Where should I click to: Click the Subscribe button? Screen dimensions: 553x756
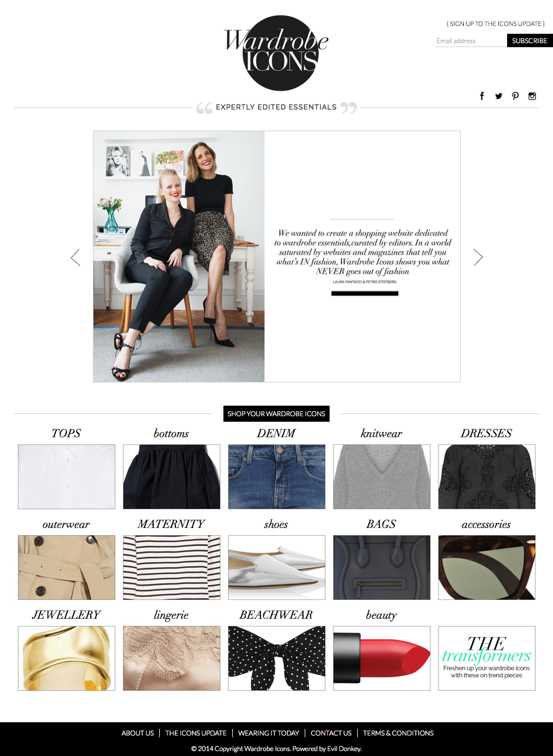[x=530, y=40]
